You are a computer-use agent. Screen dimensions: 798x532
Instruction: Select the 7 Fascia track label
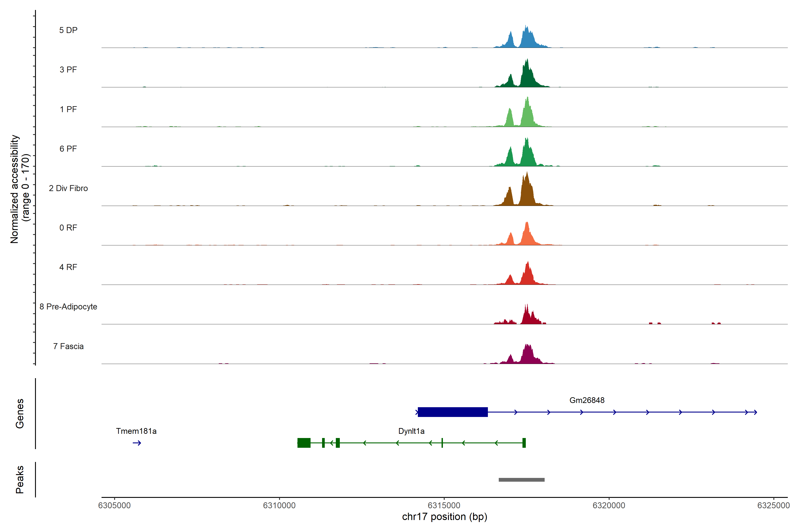[68, 346]
